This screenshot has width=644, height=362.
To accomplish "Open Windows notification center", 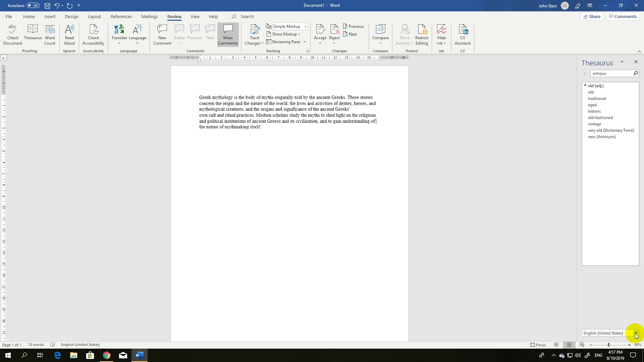I will (x=633, y=355).
